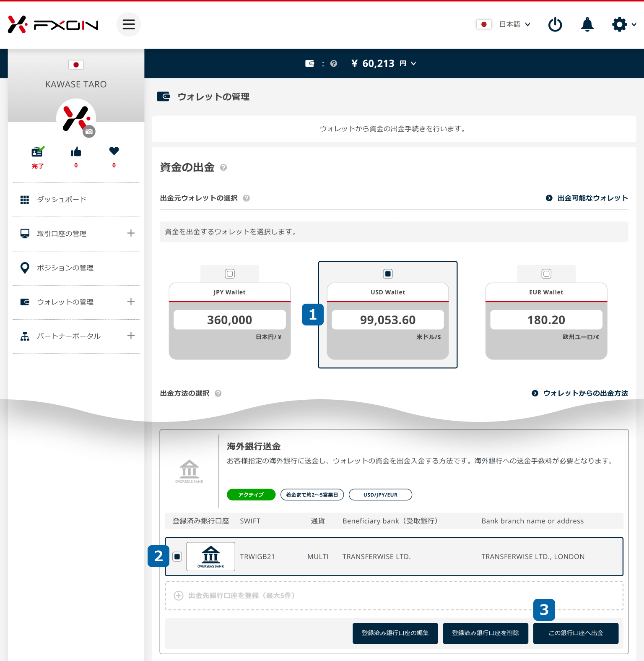Open the settings gear menu
Screen dimensions: 644x661
tap(624, 24)
